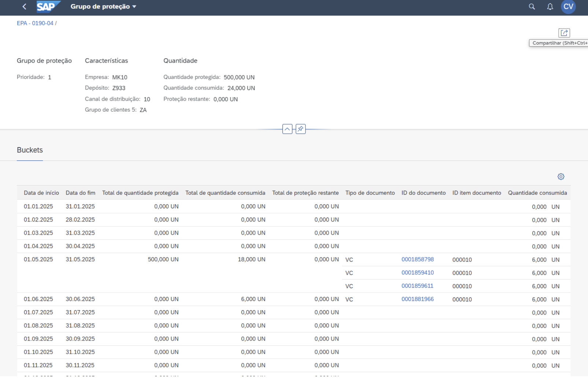
Task: Click the 31.07.2025 end date cell
Action: 80,312
